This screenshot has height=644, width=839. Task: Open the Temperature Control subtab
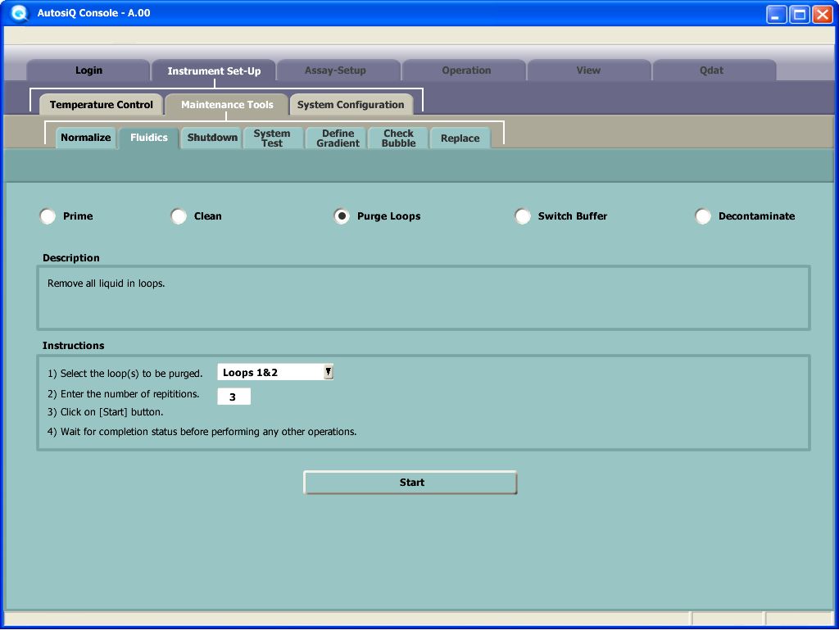coord(101,105)
